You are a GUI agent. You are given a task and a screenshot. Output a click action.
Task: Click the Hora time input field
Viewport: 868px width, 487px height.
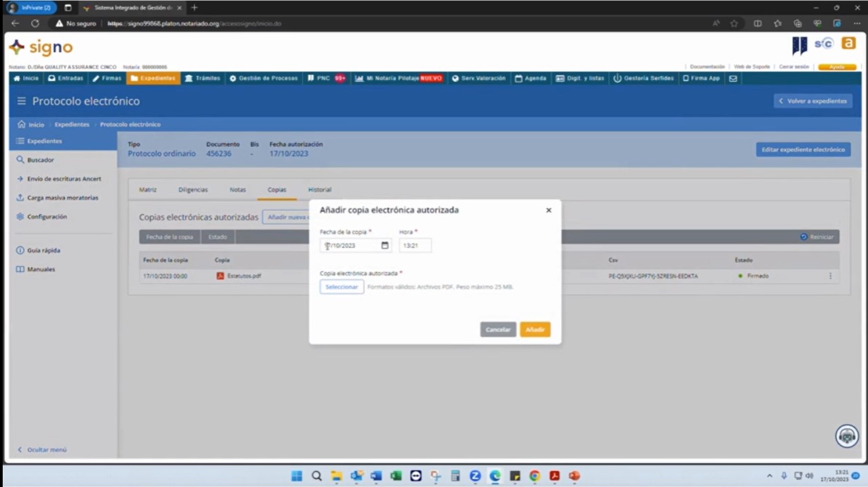pos(415,246)
